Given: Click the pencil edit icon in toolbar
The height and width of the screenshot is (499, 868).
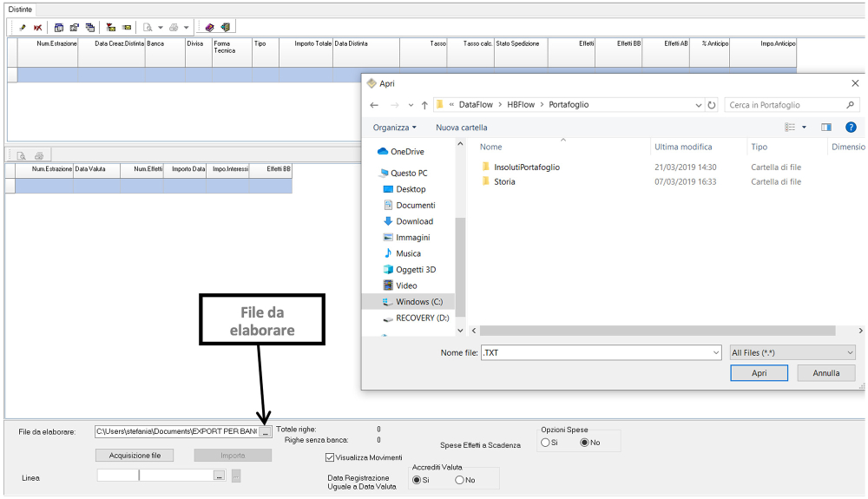Looking at the screenshot, I should [x=23, y=28].
